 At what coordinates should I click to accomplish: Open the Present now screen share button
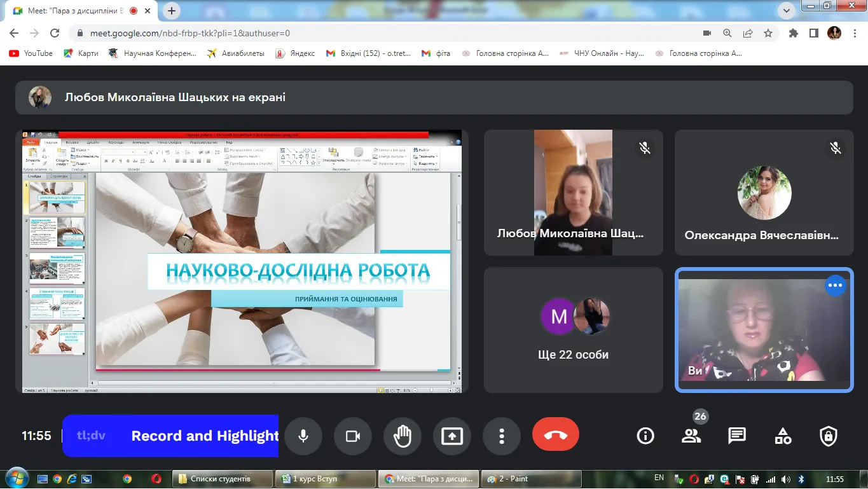[452, 436]
